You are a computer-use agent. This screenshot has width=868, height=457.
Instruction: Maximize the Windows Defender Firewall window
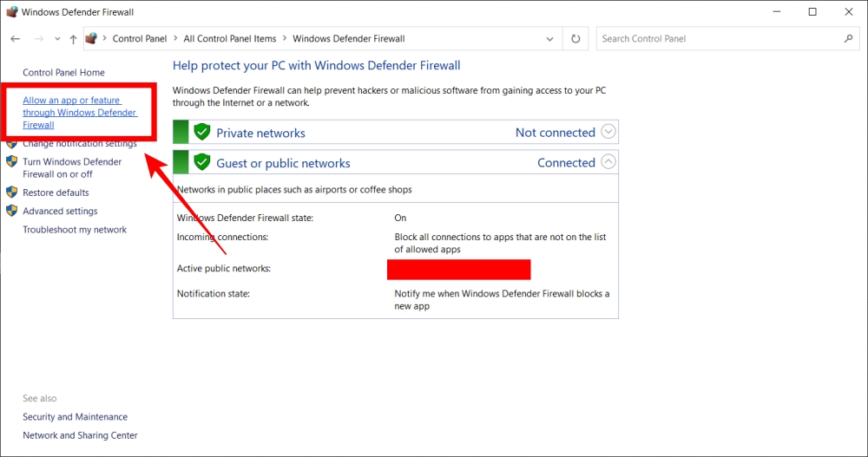coord(812,11)
